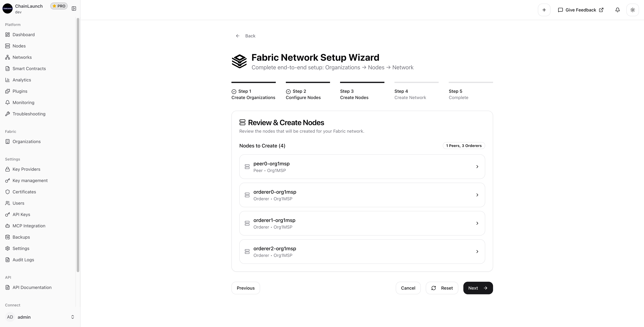This screenshot has height=327, width=644.
Task: Create a new resource with the plus icon
Action: [544, 10]
